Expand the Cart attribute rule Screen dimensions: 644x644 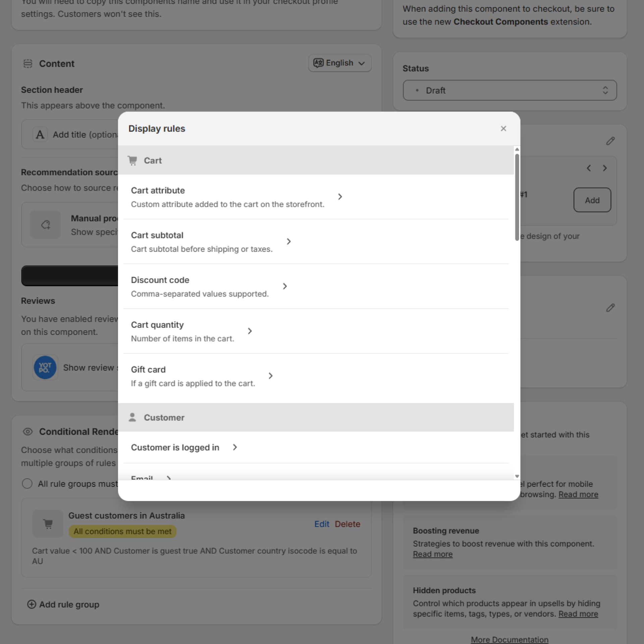(x=340, y=197)
